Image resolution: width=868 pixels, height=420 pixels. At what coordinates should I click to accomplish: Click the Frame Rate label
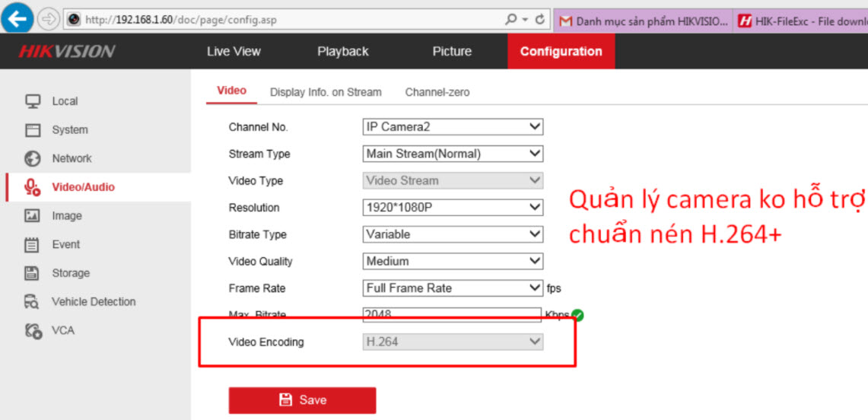click(257, 288)
